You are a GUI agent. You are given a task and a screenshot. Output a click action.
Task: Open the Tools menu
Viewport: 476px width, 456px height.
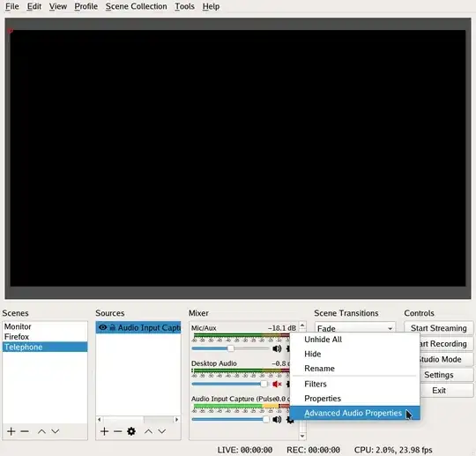click(184, 6)
